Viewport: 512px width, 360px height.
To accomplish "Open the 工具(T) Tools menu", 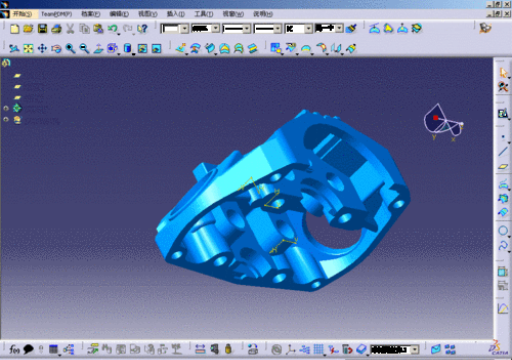I will 204,14.
